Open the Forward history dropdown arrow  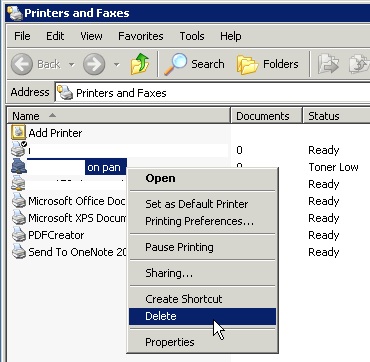116,64
